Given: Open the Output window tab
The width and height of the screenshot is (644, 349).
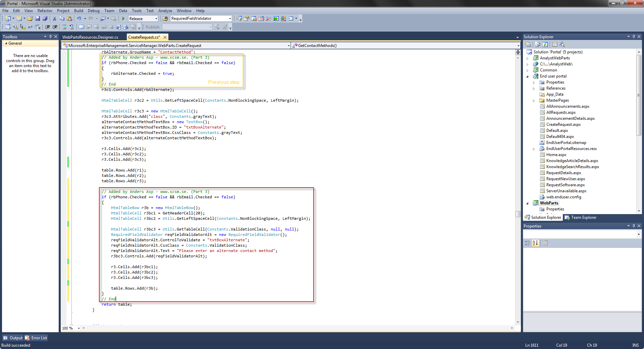Looking at the screenshot, I should 13,338.
